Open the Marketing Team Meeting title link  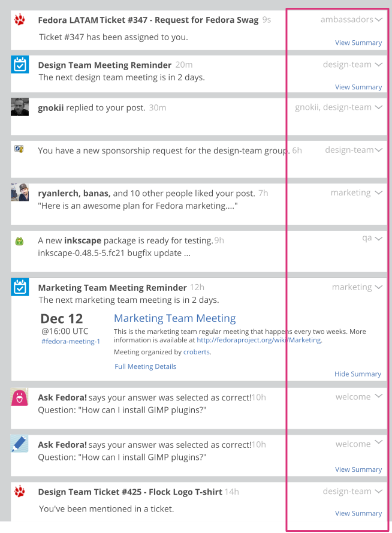(x=174, y=318)
